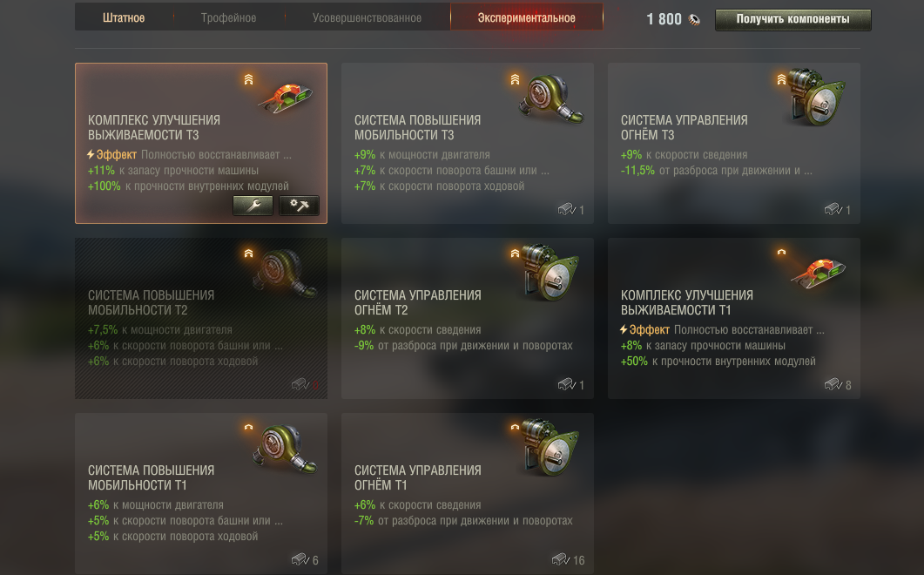Click the Получить компоненты button

click(793, 19)
